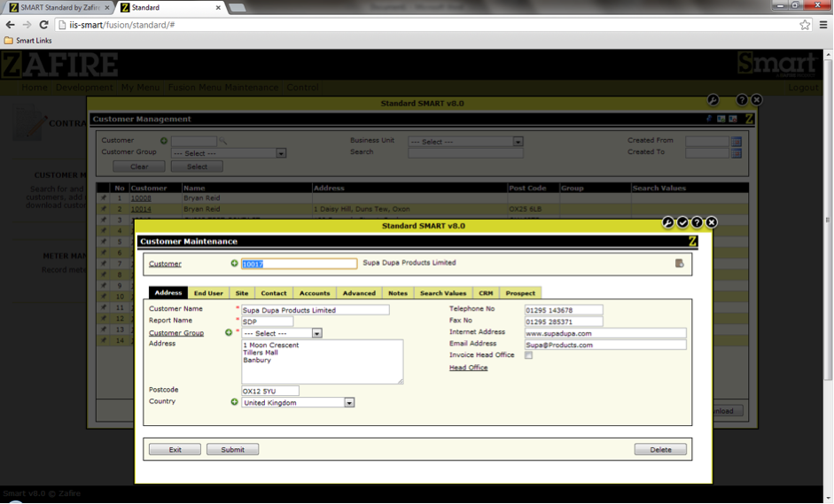
Task: Click Clear button in Customer Management
Action: 139,167
